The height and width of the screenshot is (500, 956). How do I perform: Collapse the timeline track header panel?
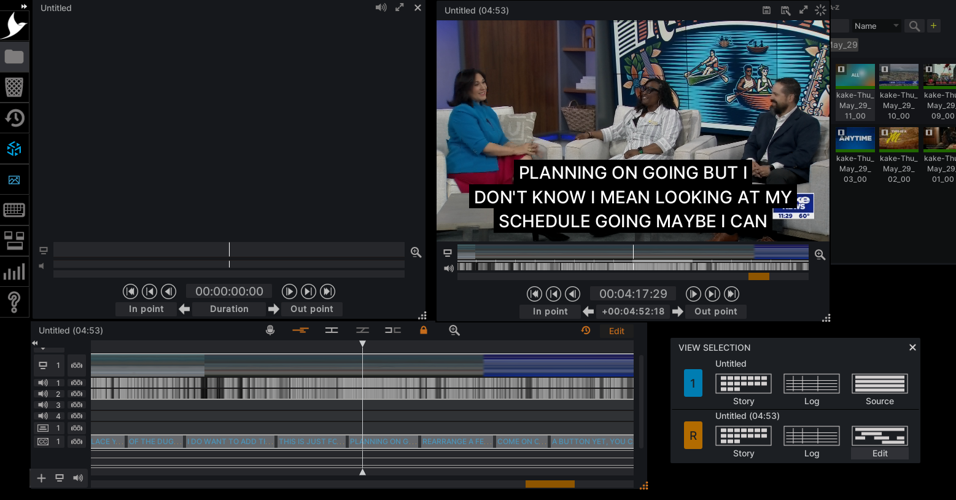coord(35,344)
